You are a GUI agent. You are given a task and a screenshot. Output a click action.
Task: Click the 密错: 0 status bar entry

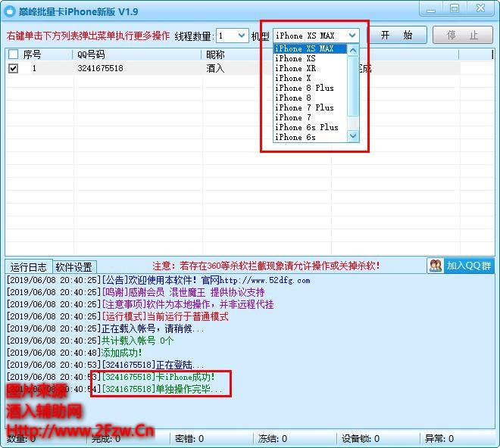tap(189, 439)
